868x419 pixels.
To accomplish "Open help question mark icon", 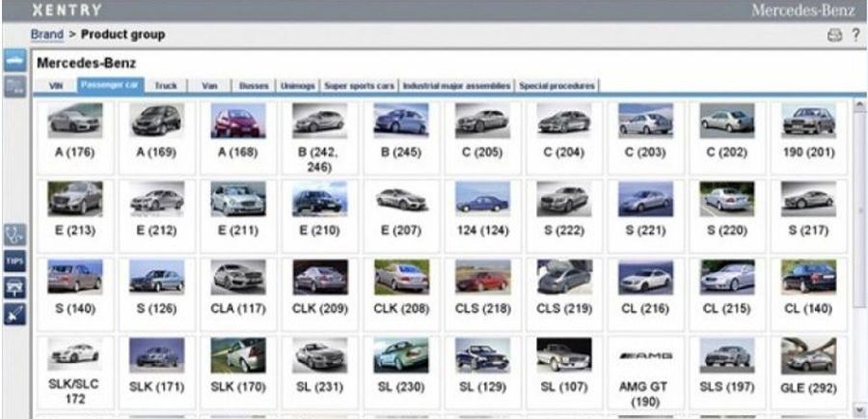I will click(x=855, y=35).
